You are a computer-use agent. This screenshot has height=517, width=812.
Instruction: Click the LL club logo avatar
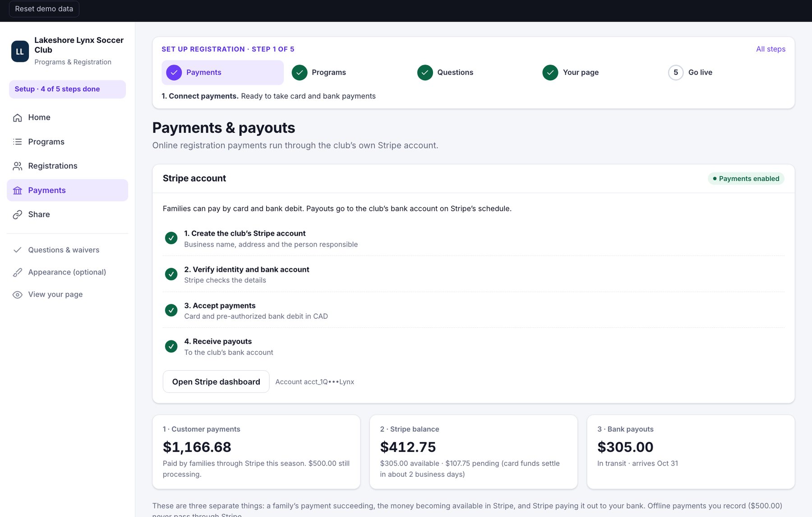(20, 51)
